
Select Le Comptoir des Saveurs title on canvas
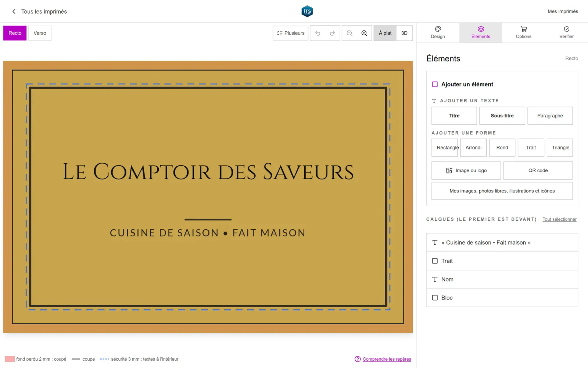coord(208,172)
